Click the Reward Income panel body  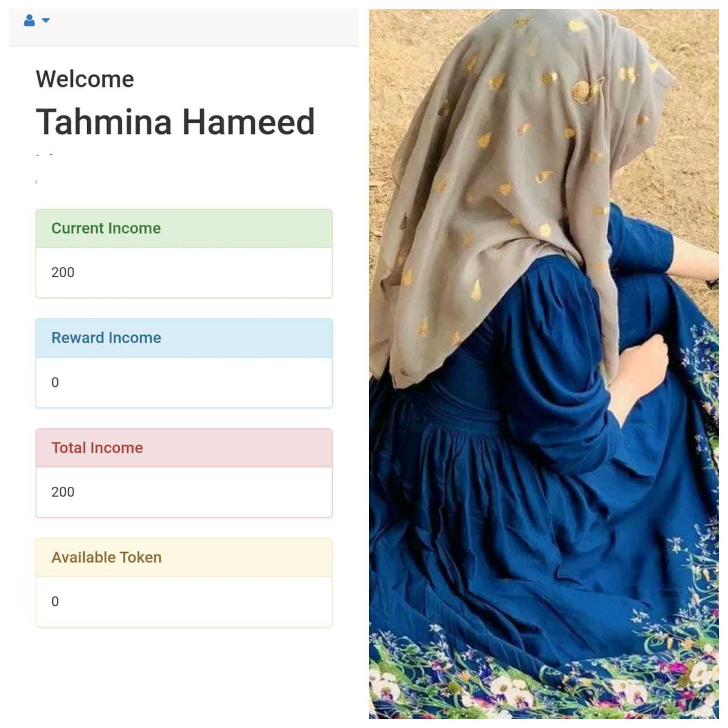click(184, 382)
